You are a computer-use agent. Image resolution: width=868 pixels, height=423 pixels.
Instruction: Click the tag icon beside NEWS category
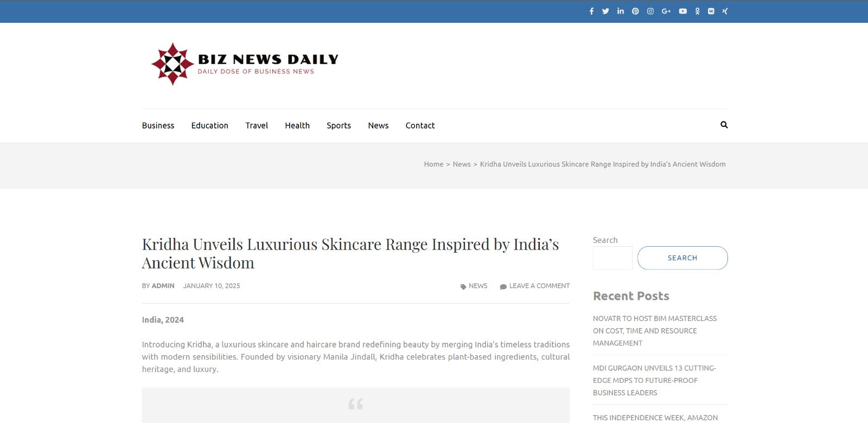[463, 286]
